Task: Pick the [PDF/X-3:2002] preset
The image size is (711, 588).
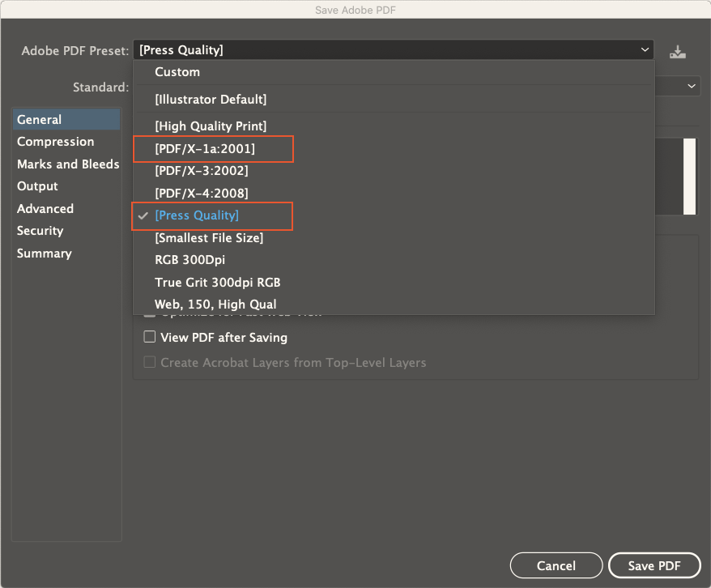Action: pos(394,171)
